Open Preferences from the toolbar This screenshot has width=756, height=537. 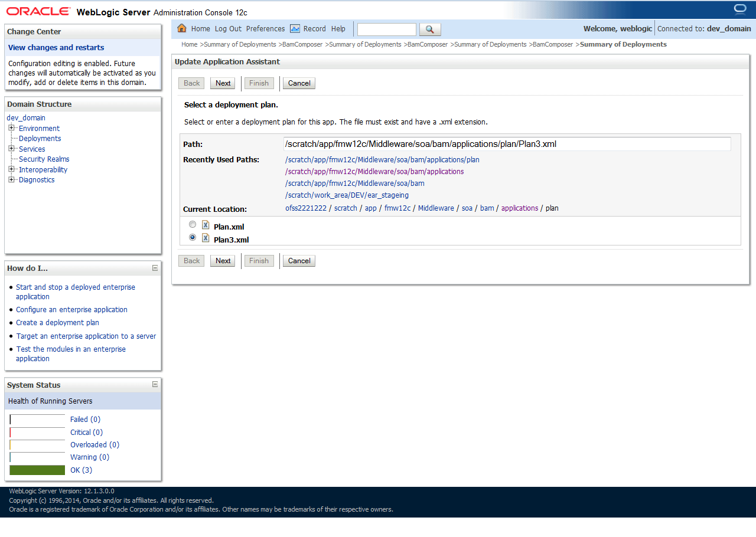[265, 29]
